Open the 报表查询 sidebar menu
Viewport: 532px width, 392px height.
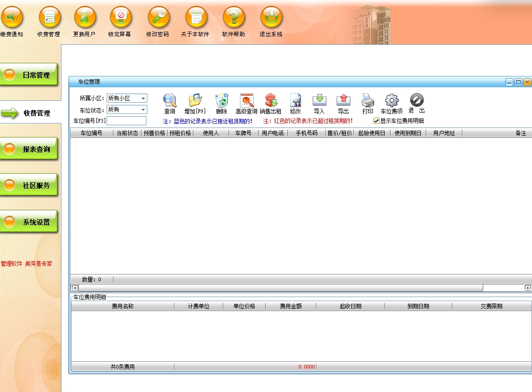point(29,149)
